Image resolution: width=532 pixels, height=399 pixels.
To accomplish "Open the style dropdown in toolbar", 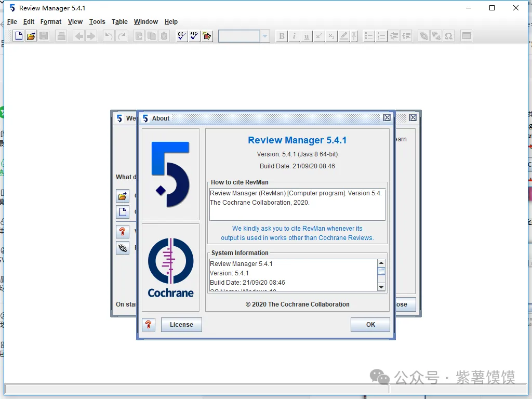I will 265,36.
